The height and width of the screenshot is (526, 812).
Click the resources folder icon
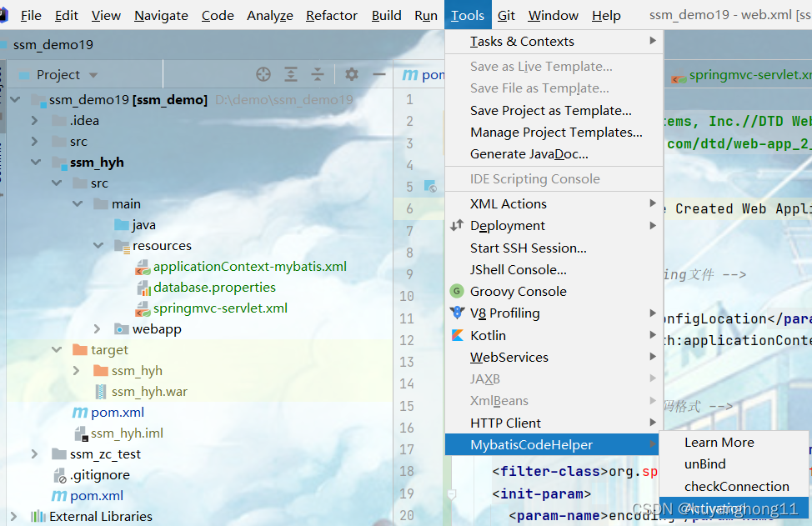click(122, 246)
